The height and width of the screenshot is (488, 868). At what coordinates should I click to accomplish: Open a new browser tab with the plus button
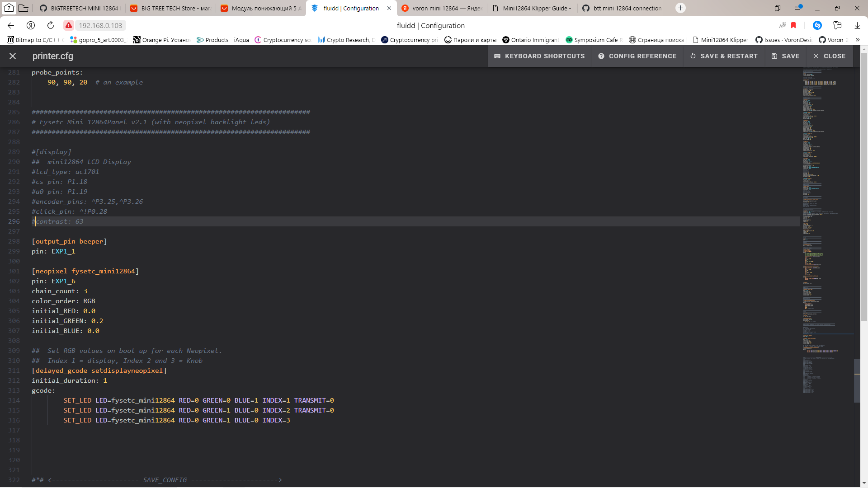[x=680, y=8]
